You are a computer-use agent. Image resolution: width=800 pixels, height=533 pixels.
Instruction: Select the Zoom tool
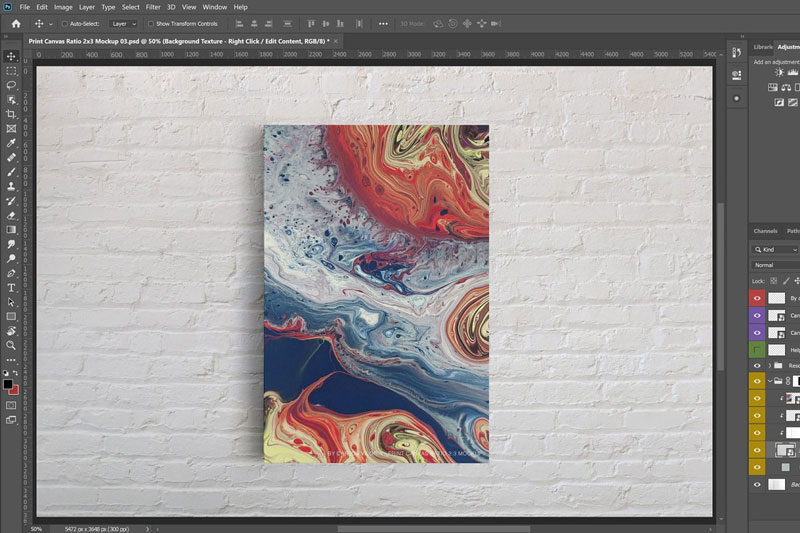(11, 345)
